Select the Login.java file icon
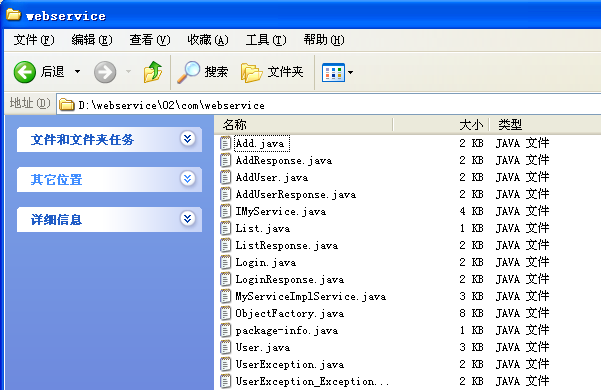601x390 pixels. pyautogui.click(x=225, y=262)
